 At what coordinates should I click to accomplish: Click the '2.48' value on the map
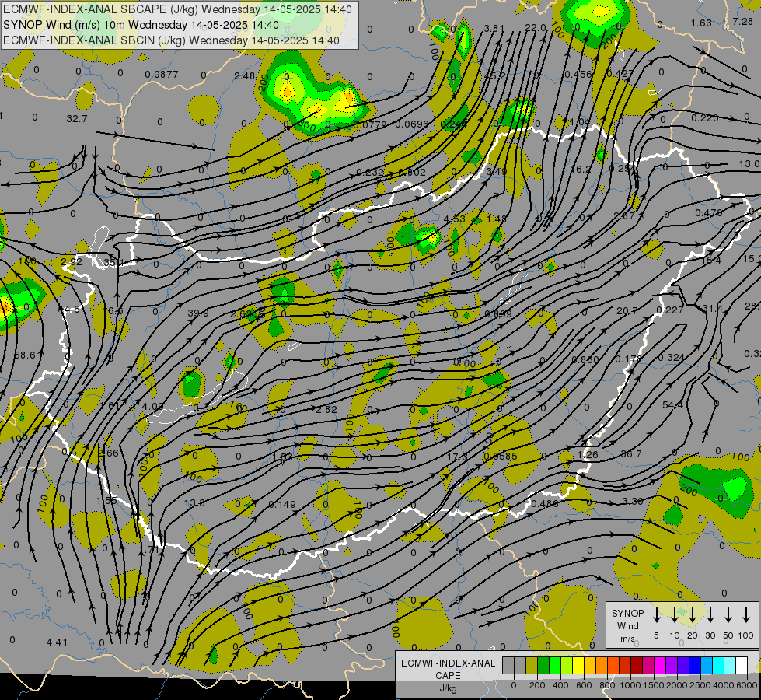(x=245, y=75)
